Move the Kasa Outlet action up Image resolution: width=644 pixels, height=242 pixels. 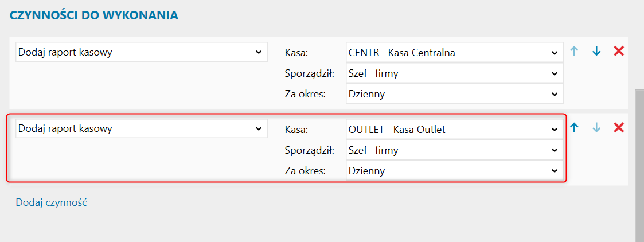point(574,128)
